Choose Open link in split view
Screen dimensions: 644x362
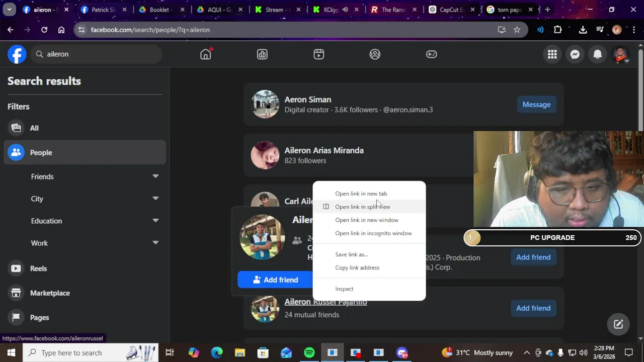click(x=369, y=207)
